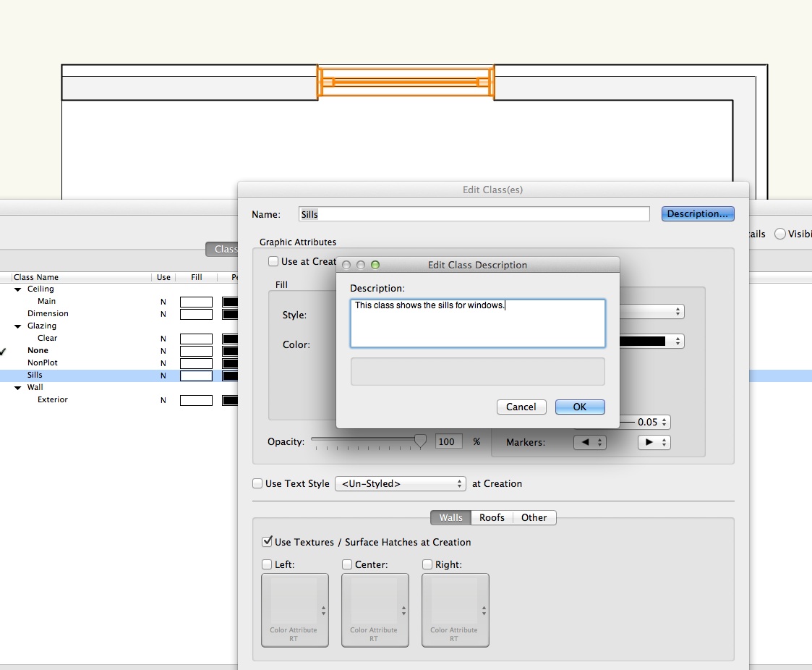
Task: Open the pen color dropdown
Action: [651, 341]
